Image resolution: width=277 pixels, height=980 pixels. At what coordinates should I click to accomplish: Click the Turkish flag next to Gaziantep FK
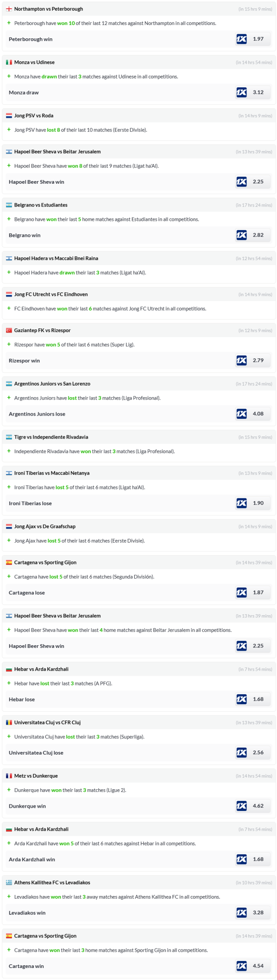[9, 330]
